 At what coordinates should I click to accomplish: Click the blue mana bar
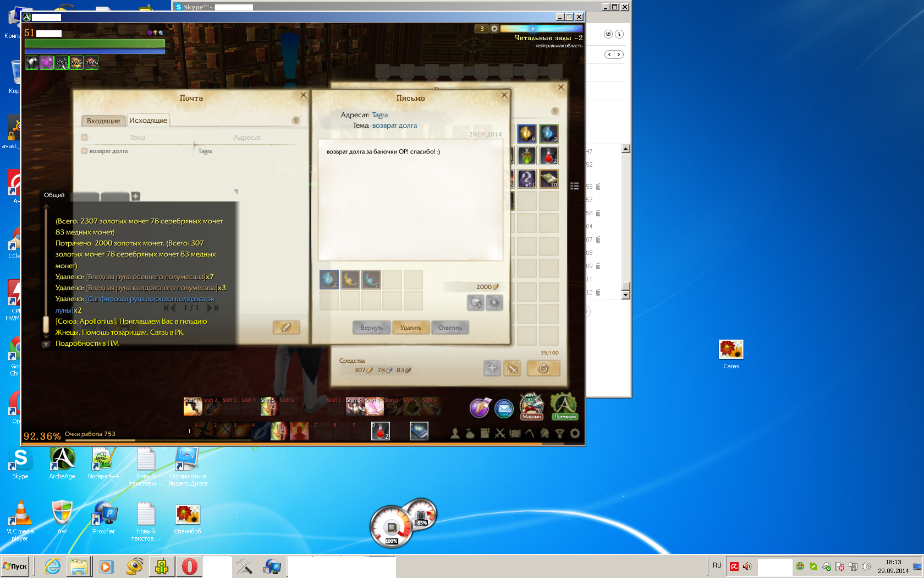click(x=95, y=51)
